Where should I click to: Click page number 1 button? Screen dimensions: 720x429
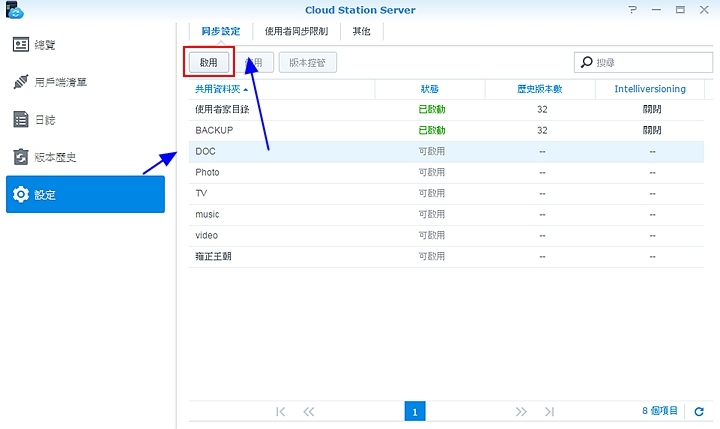[415, 412]
